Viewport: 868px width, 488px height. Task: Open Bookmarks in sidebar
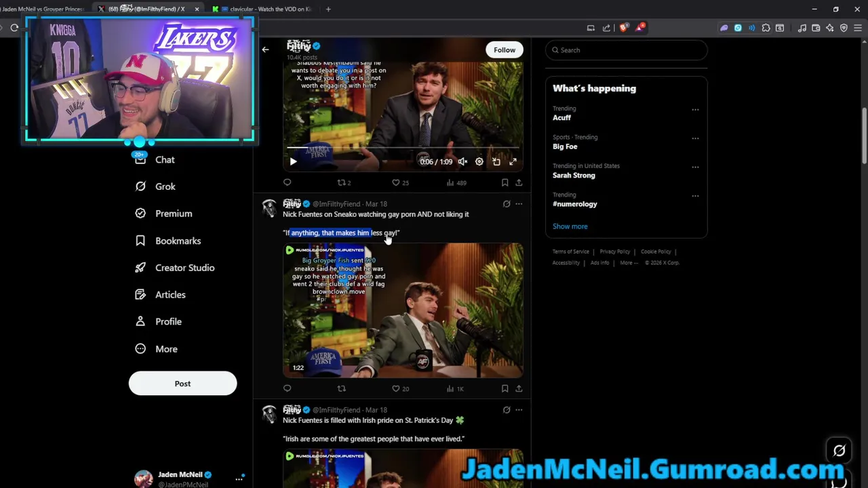point(168,241)
